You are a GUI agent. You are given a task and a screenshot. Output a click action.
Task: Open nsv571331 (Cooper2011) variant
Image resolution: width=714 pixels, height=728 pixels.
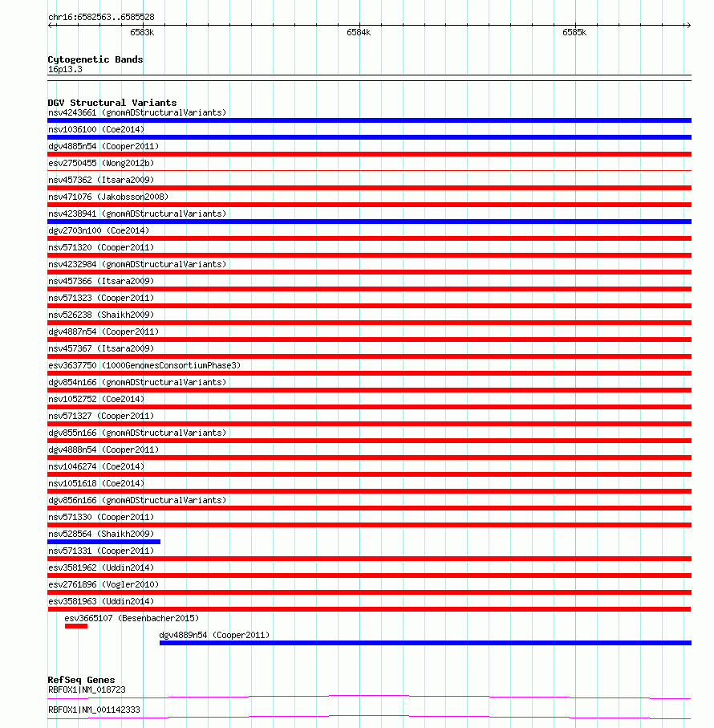pos(100,551)
